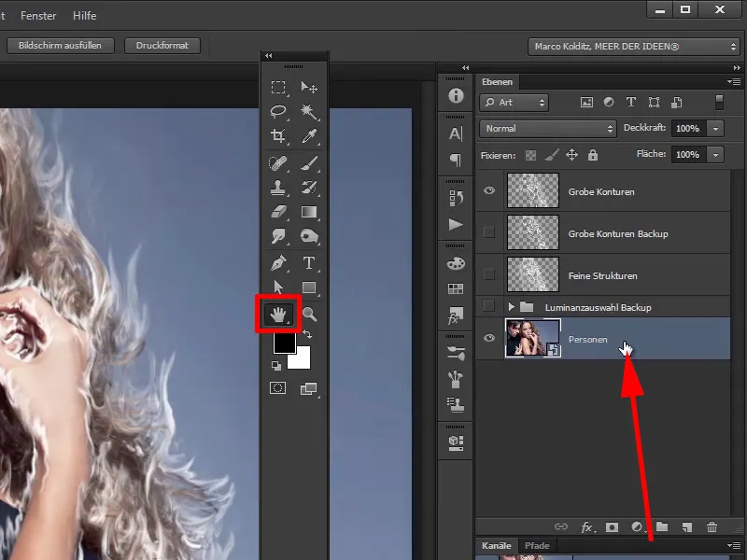Lock layer position

(x=571, y=155)
